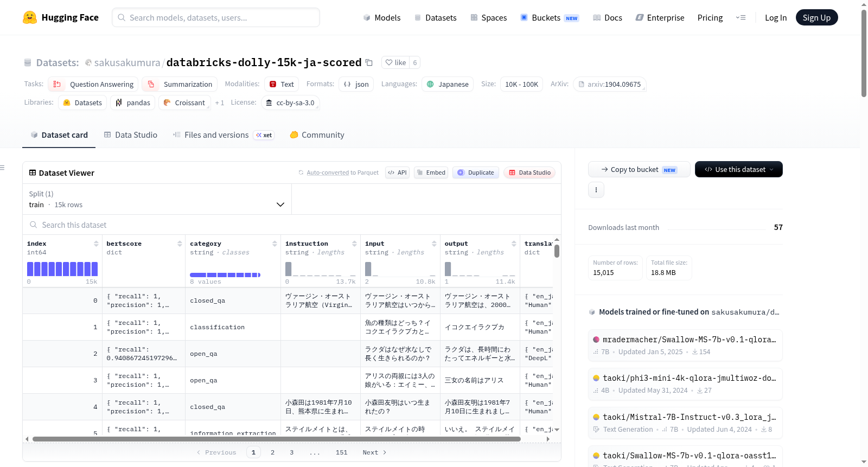Open Docs in the top navigation
Viewport: 868px width, 467px height.
point(608,17)
